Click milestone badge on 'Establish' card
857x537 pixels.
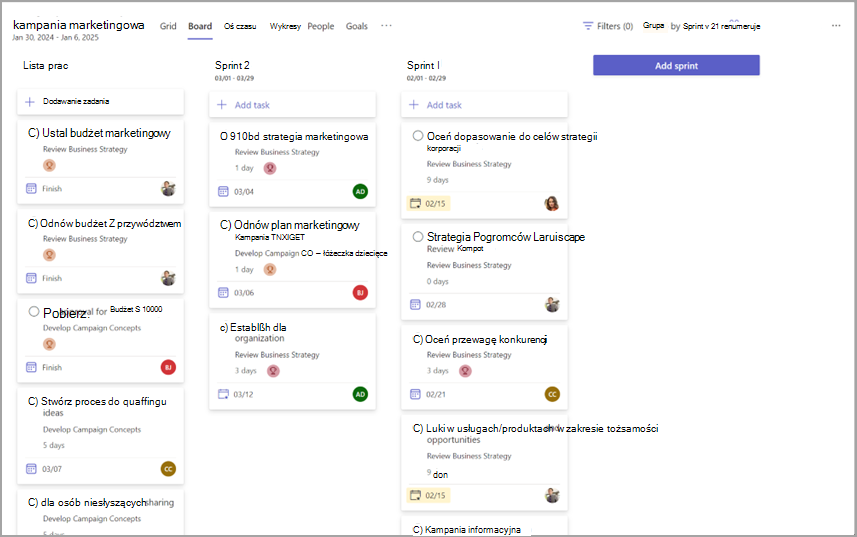(x=273, y=371)
